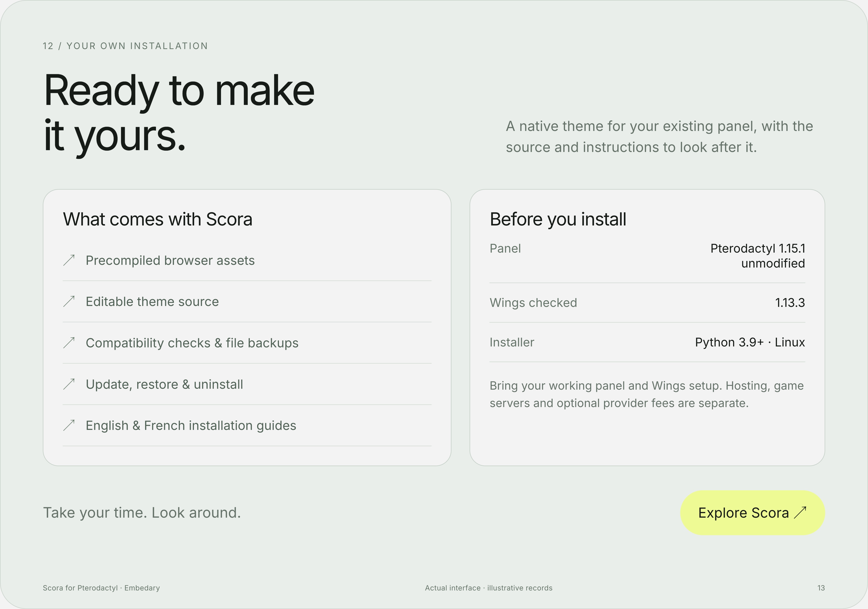Select the text "English & French installation guides"
Image resolution: width=868 pixels, height=609 pixels.
click(x=191, y=426)
